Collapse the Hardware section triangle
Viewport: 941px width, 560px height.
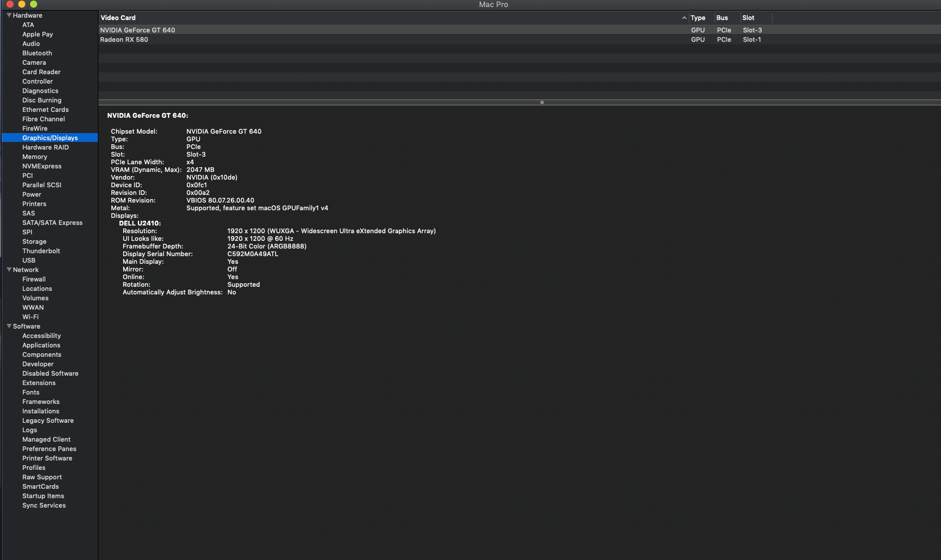click(9, 15)
